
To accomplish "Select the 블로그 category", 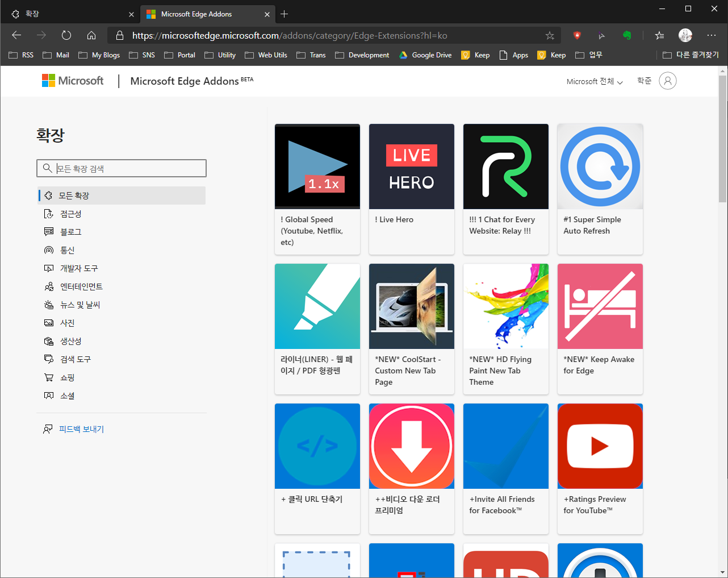I will (x=122, y=232).
